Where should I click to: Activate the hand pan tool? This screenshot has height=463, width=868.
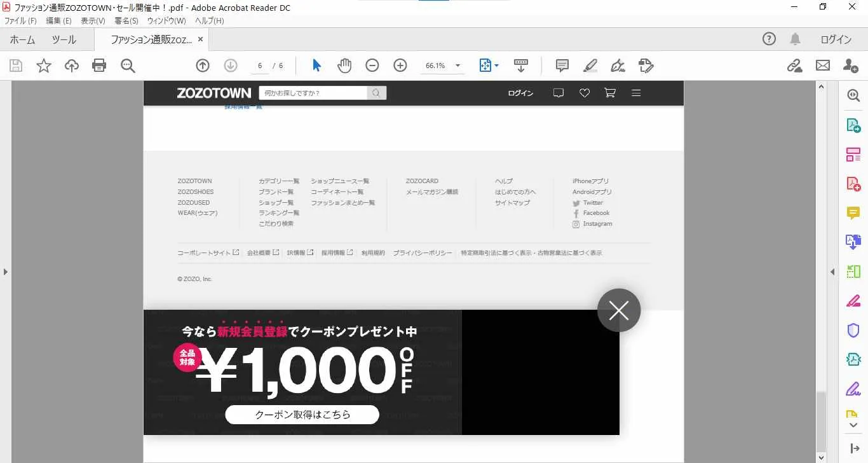tap(344, 66)
